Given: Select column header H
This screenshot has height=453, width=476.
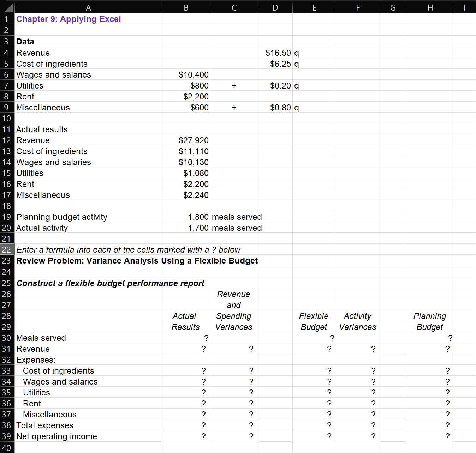Looking at the screenshot, I should (x=429, y=7).
